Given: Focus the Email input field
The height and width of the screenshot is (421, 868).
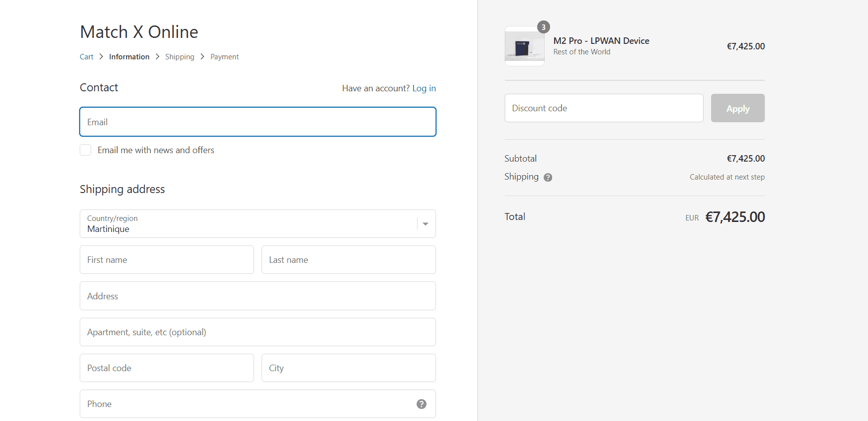Looking at the screenshot, I should point(258,122).
